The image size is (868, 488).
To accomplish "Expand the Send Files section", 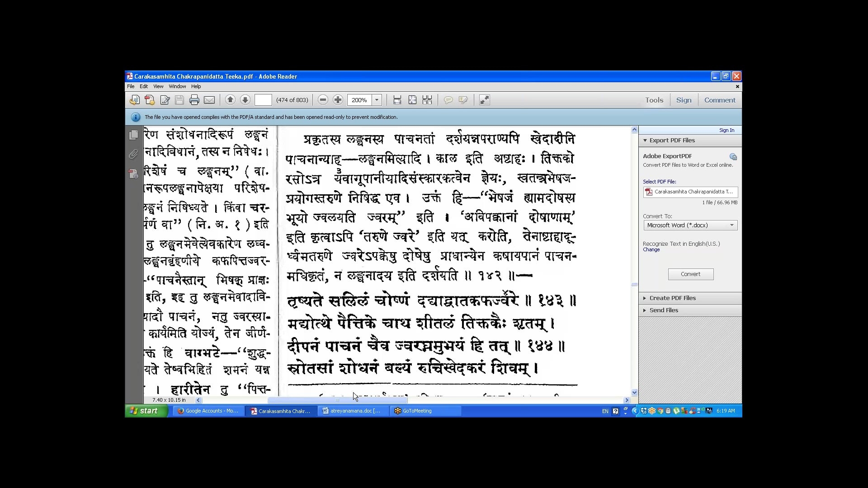I will pos(664,310).
